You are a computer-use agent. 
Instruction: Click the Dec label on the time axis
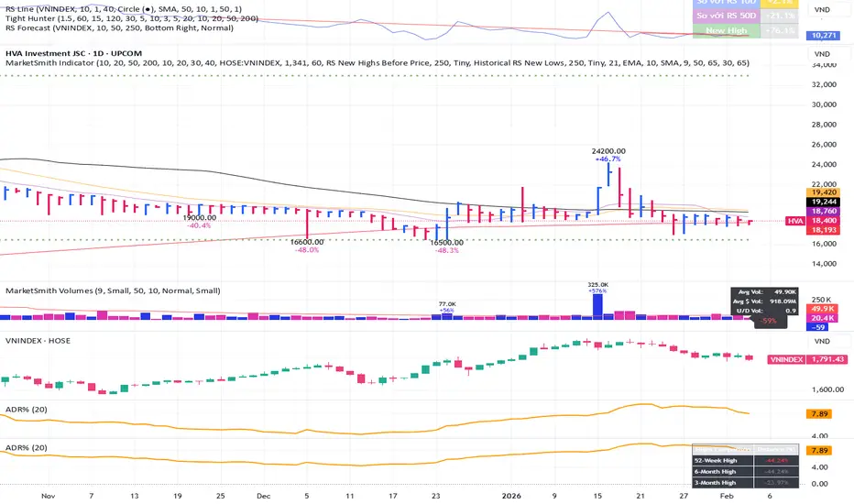click(x=264, y=496)
